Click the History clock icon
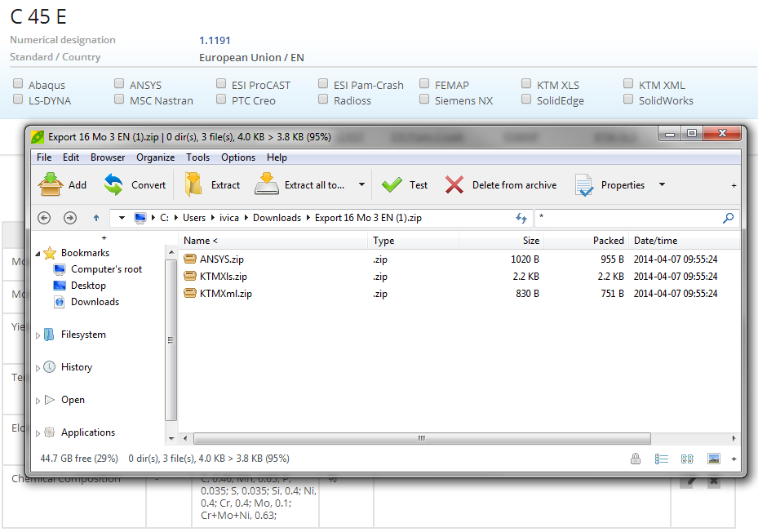Screen dimensions: 758x532 click(49, 367)
